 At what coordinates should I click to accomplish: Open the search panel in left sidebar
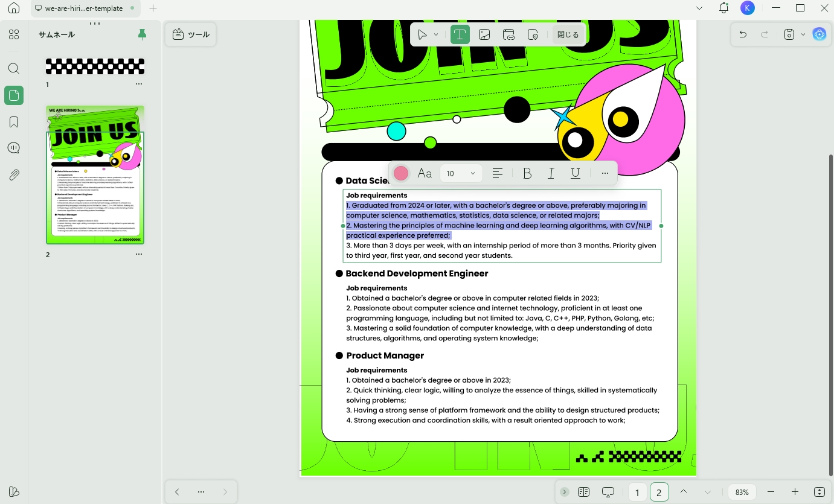(14, 69)
